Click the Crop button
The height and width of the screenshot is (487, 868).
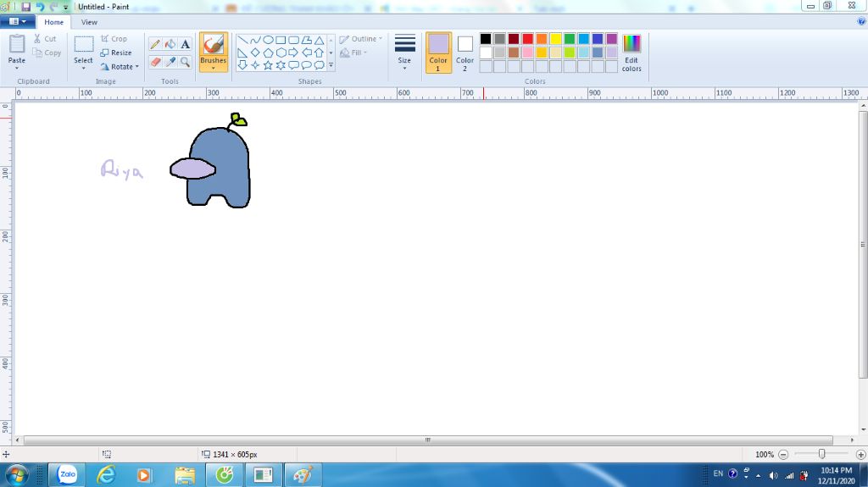coord(114,39)
